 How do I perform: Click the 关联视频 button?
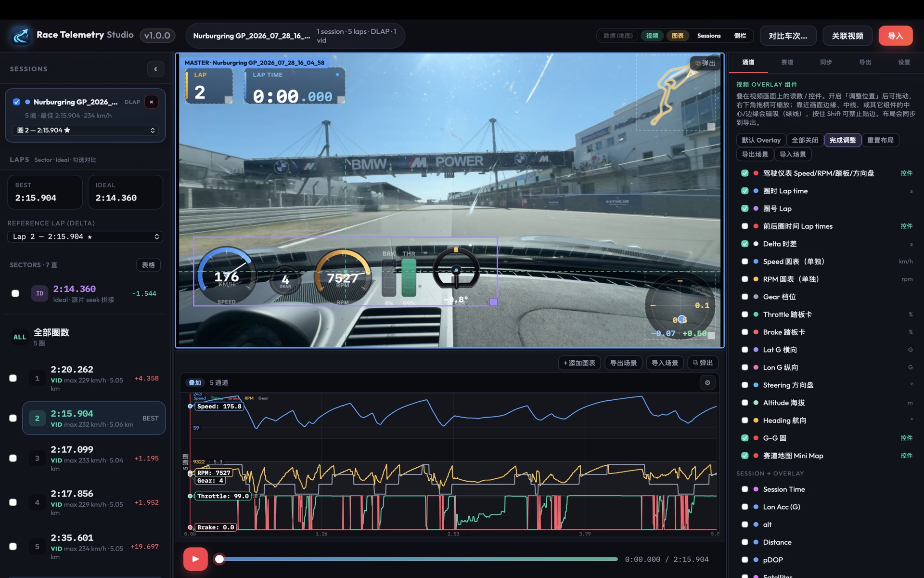[847, 36]
